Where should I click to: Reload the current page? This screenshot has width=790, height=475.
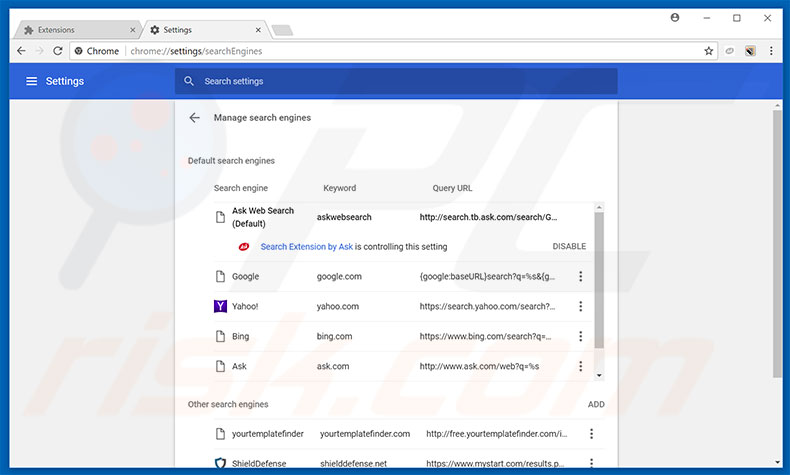(58, 51)
